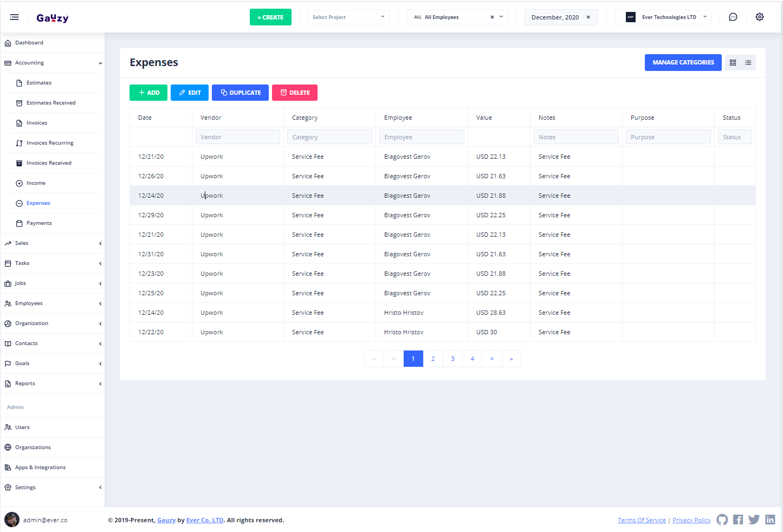Click the Manage Categories button

(x=683, y=63)
